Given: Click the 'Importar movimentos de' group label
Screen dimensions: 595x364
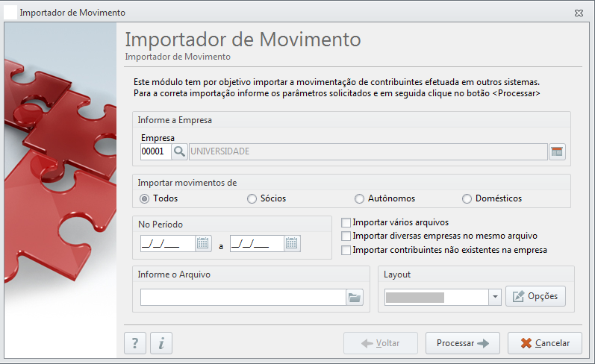Looking at the screenshot, I should pyautogui.click(x=187, y=183).
